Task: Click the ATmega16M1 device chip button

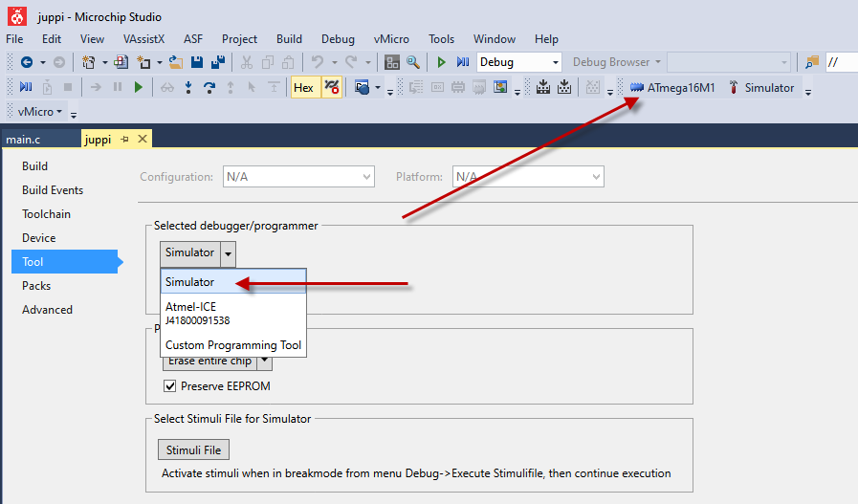Action: tap(672, 88)
